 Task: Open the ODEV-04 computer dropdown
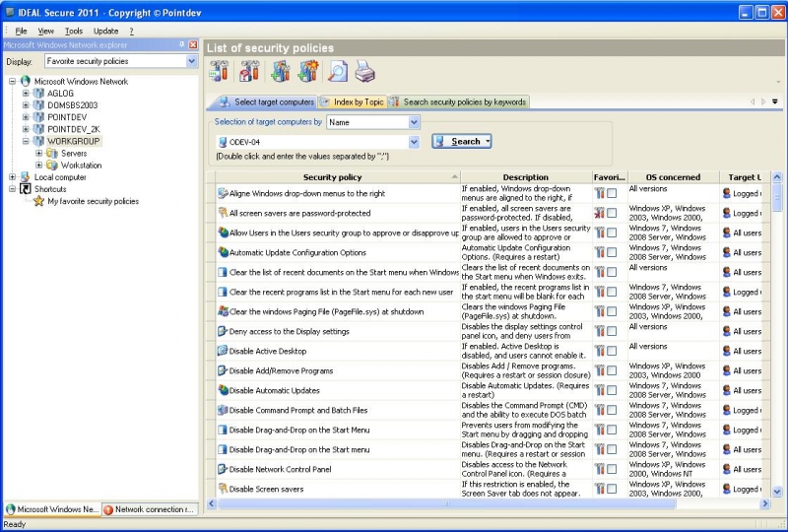click(414, 142)
